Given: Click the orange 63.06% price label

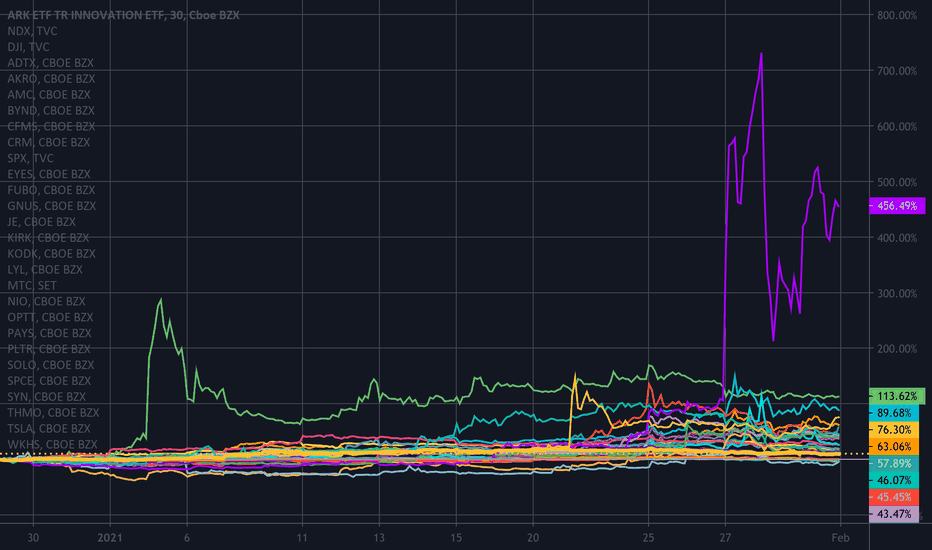Looking at the screenshot, I should [x=894, y=447].
